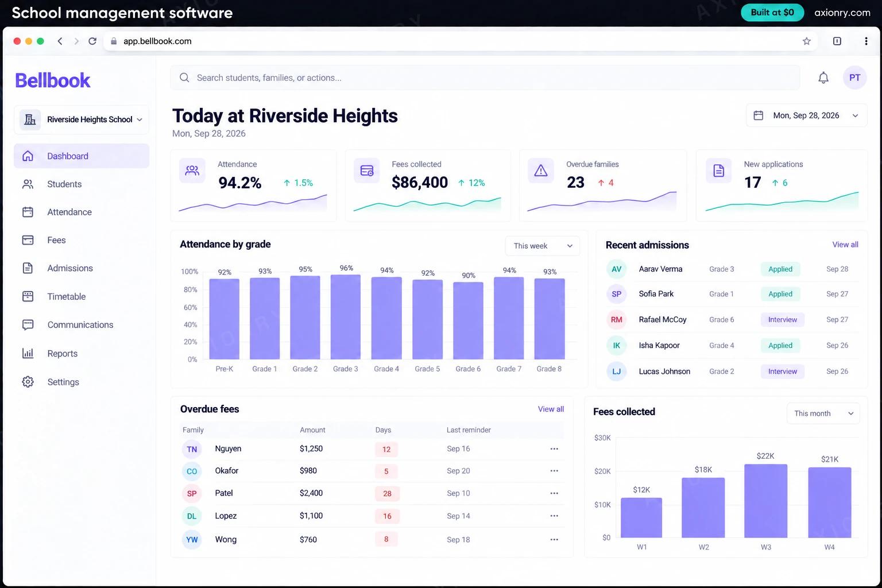Image resolution: width=882 pixels, height=588 pixels.
Task: Open row actions for Lopez family
Action: [554, 516]
